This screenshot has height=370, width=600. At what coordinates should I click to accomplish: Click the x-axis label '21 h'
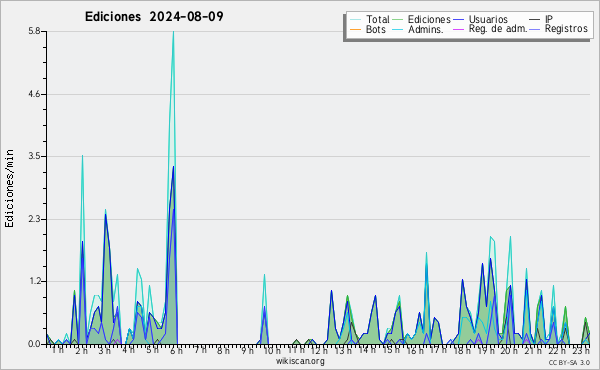533,350
